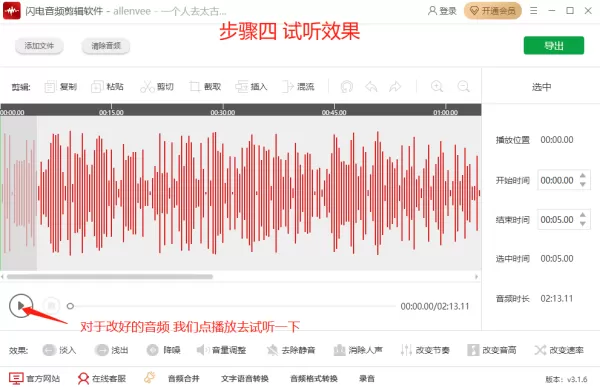This screenshot has width=600, height=387.
Task: Choose the Mix (混流) tool
Action: point(298,87)
